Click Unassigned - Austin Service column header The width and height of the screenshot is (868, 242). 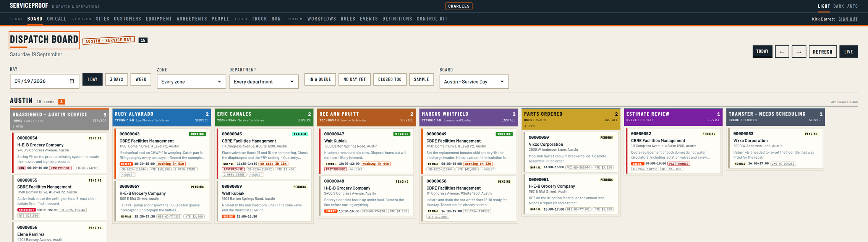60,119
